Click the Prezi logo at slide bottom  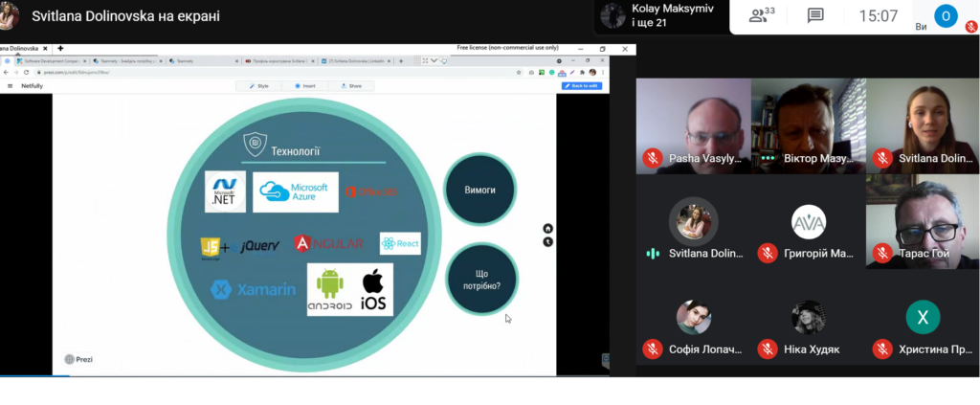78,359
